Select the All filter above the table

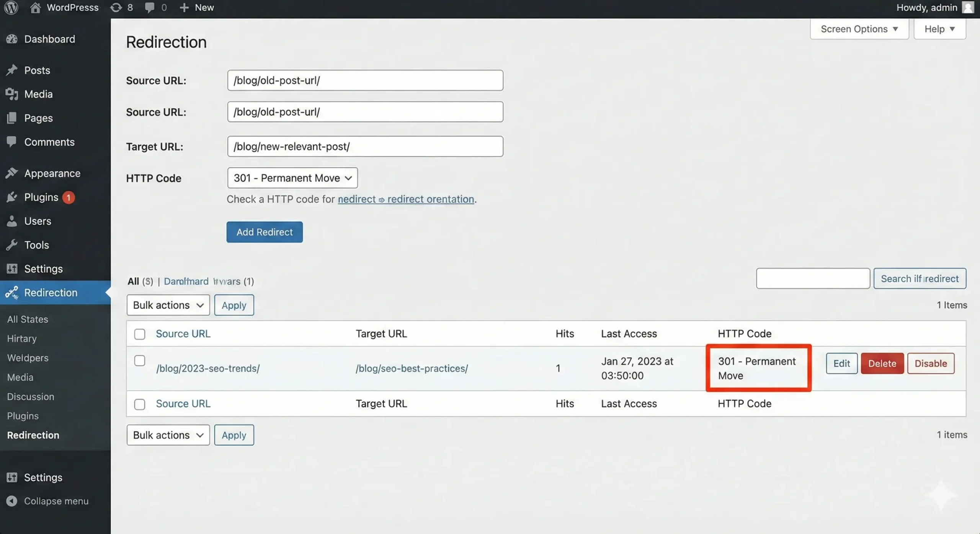pos(135,281)
